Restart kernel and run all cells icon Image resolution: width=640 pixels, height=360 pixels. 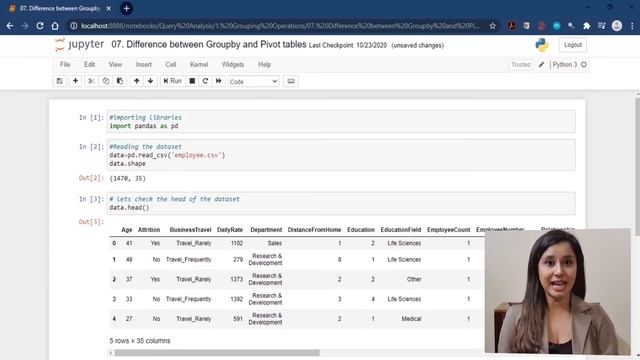219,81
